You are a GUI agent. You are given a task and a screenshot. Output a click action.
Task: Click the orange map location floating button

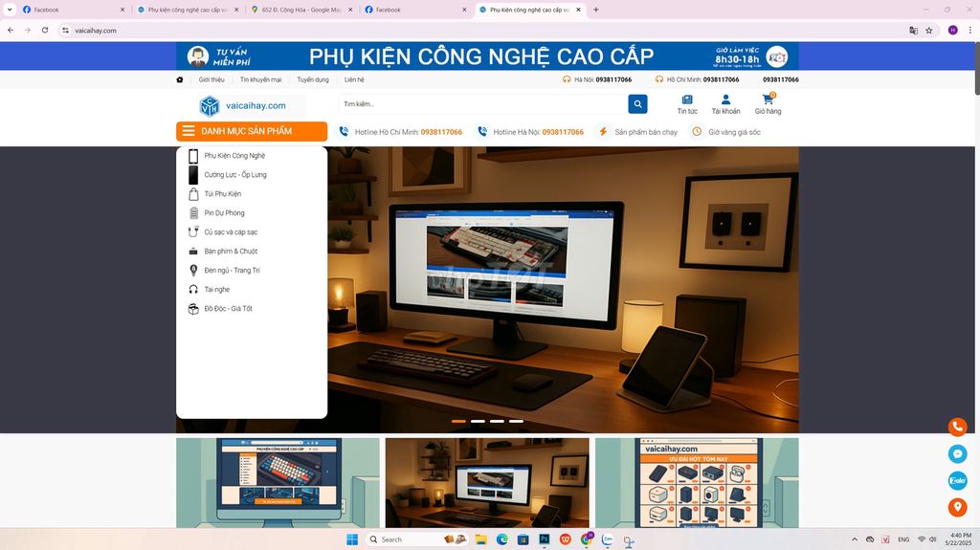tap(957, 507)
